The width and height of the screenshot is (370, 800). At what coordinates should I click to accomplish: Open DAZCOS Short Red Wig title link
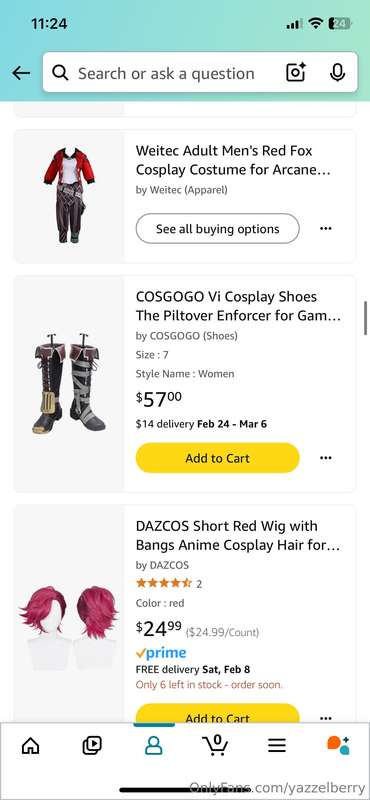tap(238, 535)
